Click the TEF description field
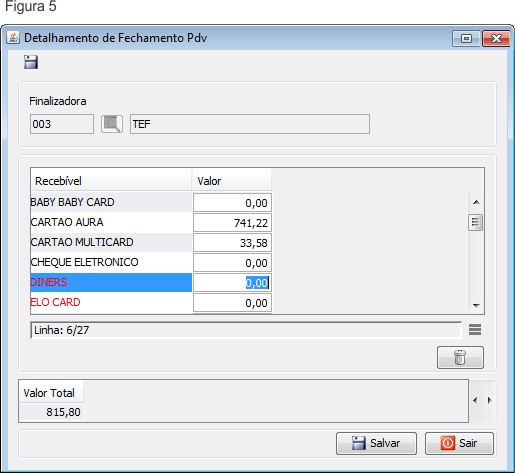Image resolution: width=515 pixels, height=473 pixels. coord(250,124)
